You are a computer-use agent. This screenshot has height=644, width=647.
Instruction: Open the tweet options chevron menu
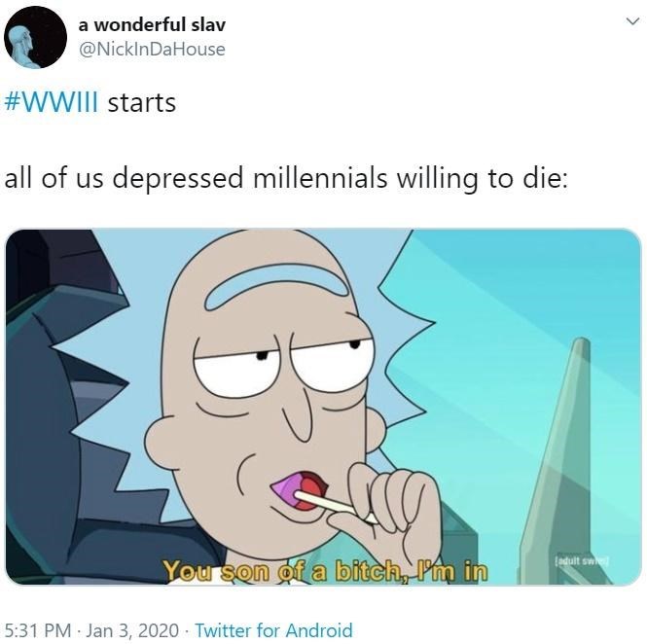point(632,21)
